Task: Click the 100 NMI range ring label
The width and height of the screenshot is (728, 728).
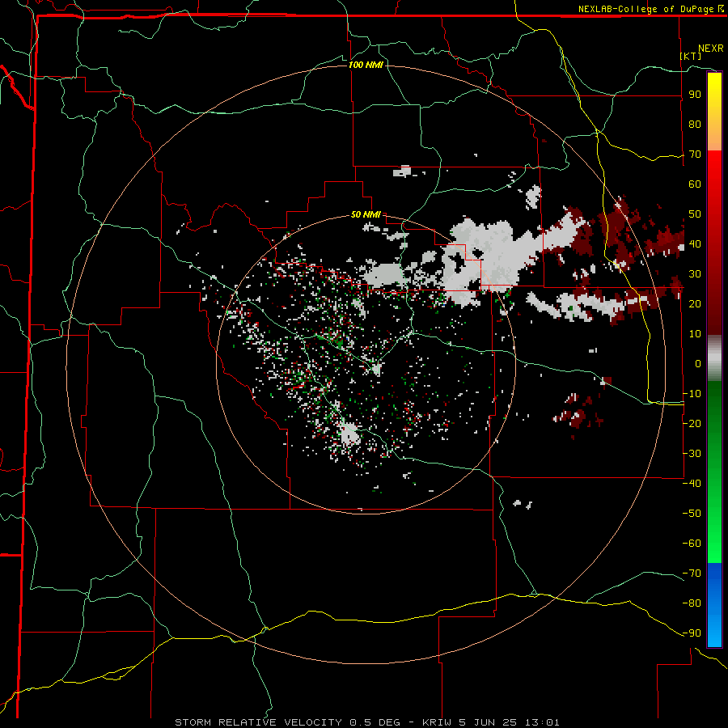Action: tap(366, 65)
